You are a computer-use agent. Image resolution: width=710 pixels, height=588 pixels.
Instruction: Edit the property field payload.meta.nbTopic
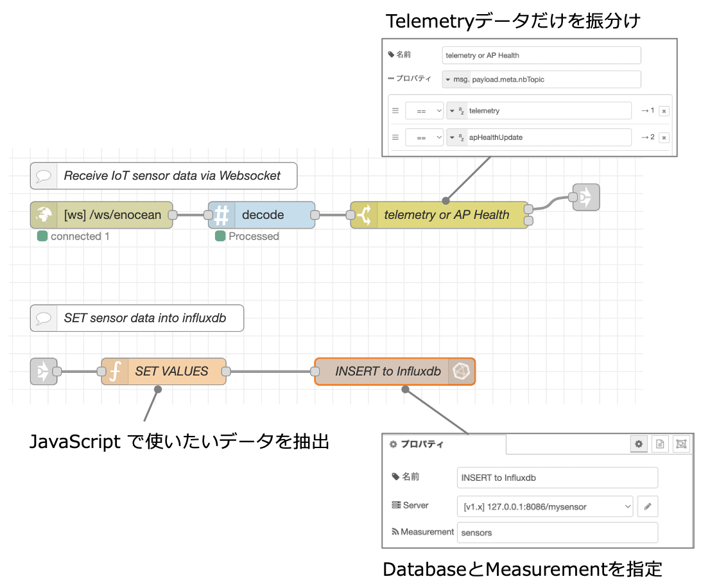[555, 79]
